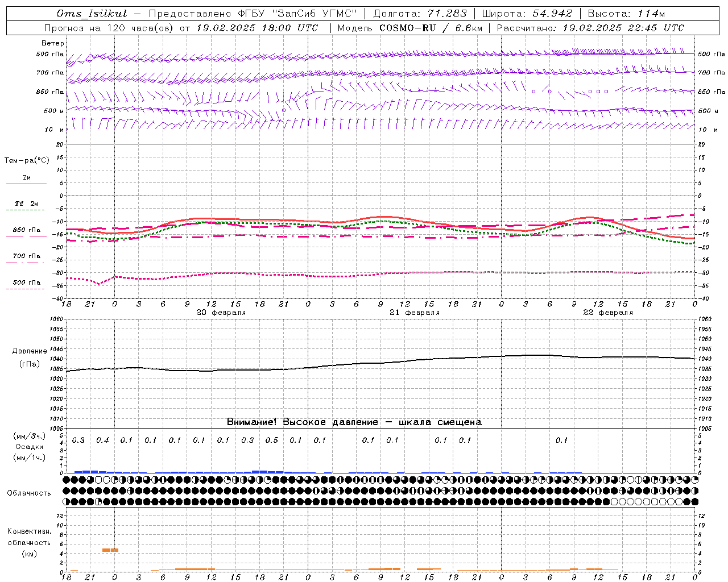Click the (гПа) unit label under Давление
The height and width of the screenshot is (582, 728).
coord(30,364)
